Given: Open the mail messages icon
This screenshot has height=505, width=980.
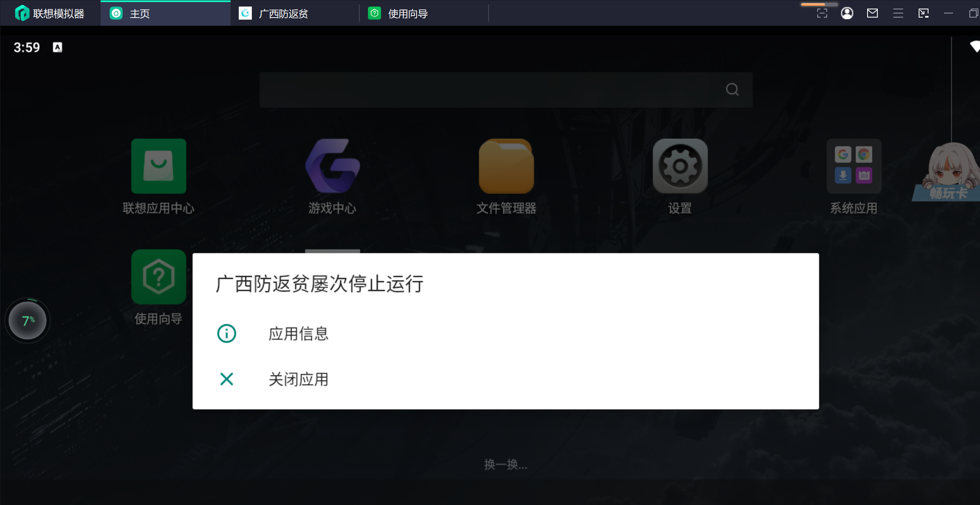Looking at the screenshot, I should point(872,13).
